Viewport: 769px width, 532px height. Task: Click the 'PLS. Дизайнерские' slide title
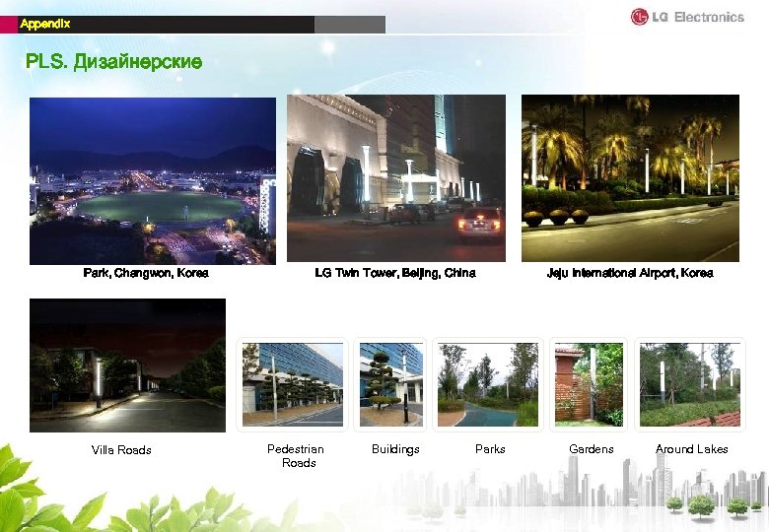(113, 62)
